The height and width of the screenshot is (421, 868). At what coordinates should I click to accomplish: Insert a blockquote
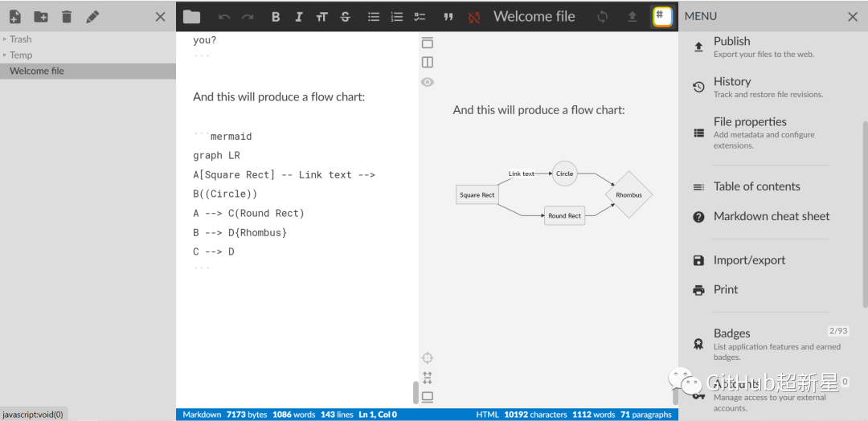coord(448,17)
